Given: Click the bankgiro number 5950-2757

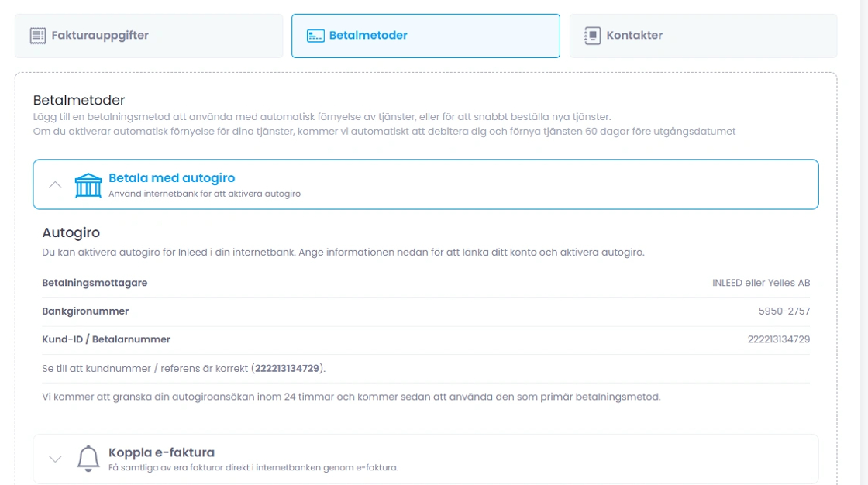Looking at the screenshot, I should tap(784, 311).
